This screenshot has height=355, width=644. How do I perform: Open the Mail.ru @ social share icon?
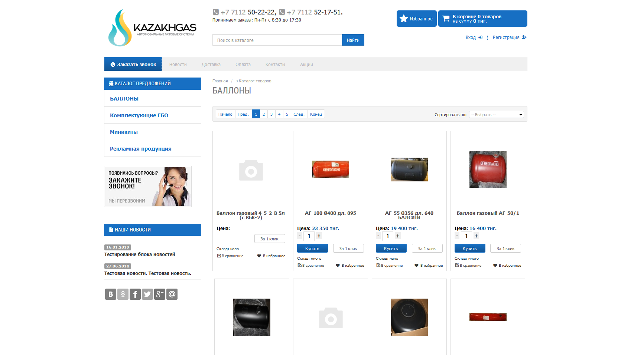(172, 294)
